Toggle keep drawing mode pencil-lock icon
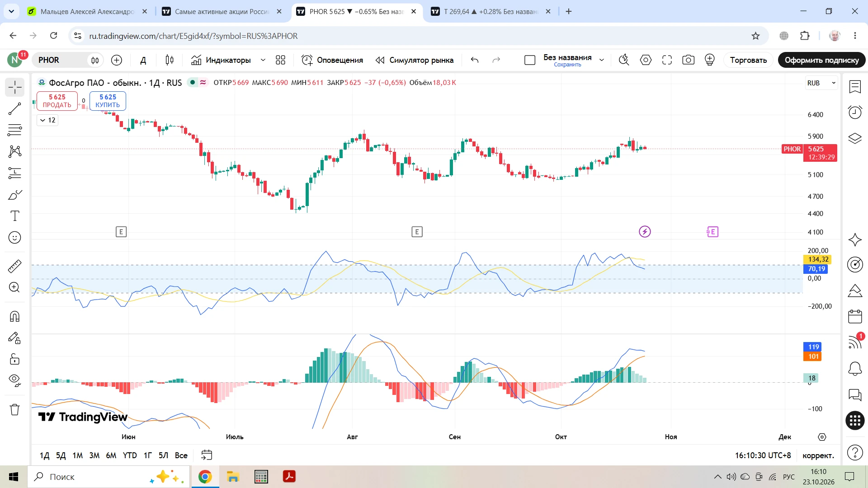 pos(15,338)
